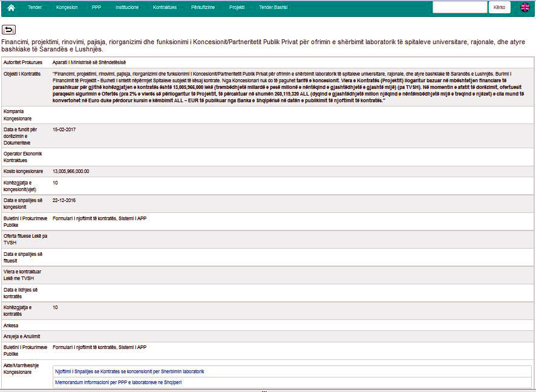Go back using the return arrow button
536x392 pixels.
click(9, 30)
